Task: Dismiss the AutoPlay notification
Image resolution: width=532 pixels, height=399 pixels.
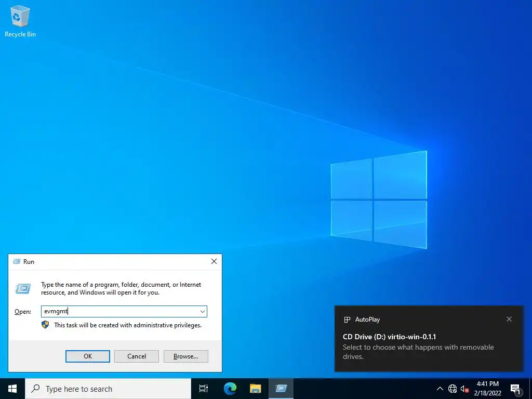Action: 509,319
